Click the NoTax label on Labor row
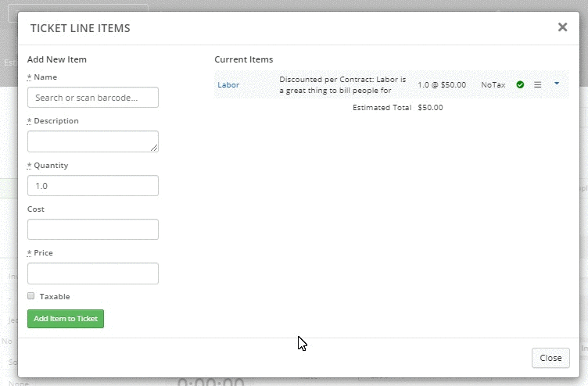 tap(493, 84)
